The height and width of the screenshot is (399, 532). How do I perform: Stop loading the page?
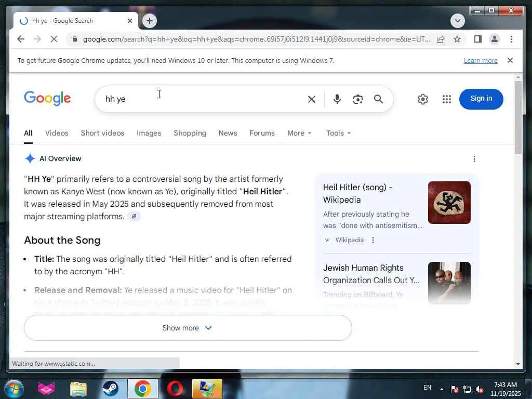click(x=54, y=39)
